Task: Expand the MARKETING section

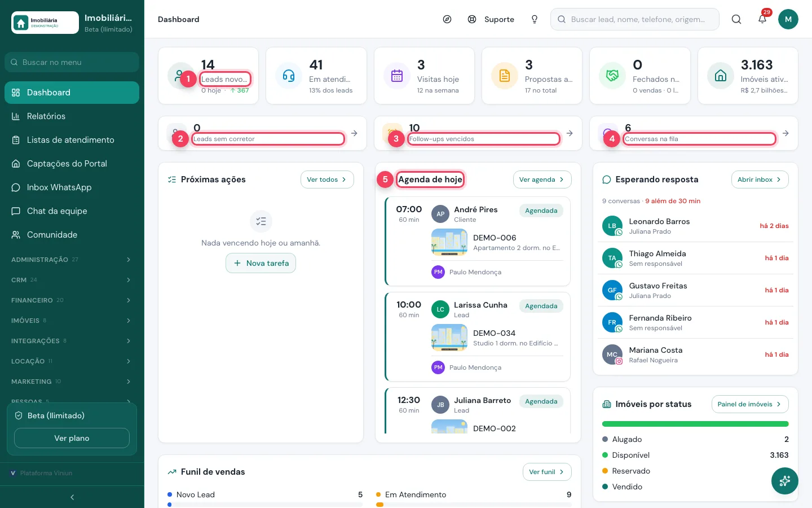Action: [x=72, y=382]
